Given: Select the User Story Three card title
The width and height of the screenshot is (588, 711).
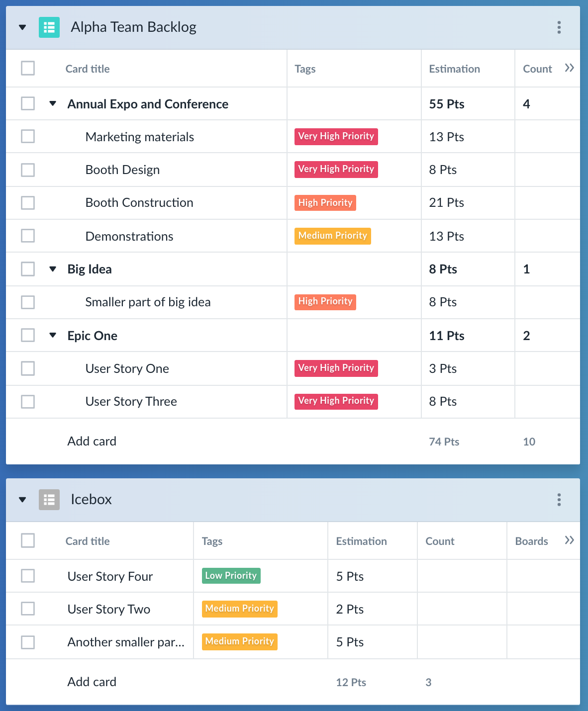Looking at the screenshot, I should 131,401.
